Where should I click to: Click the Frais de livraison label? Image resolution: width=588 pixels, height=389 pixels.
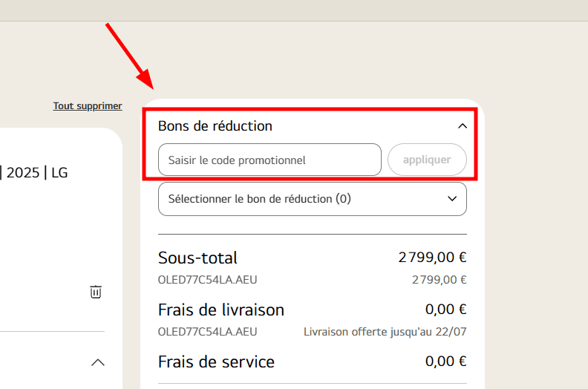[221, 310]
